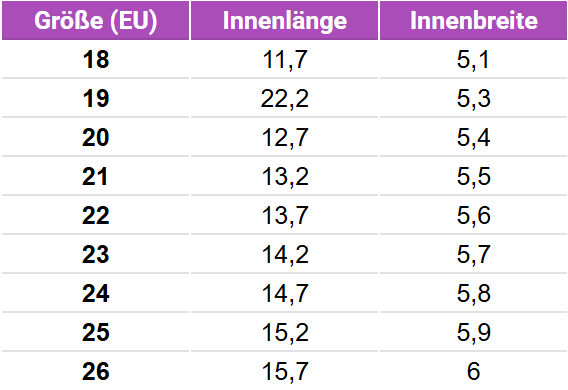Click the 5,1 inner width value
Image resolution: width=568 pixels, height=390 pixels.
tap(473, 60)
